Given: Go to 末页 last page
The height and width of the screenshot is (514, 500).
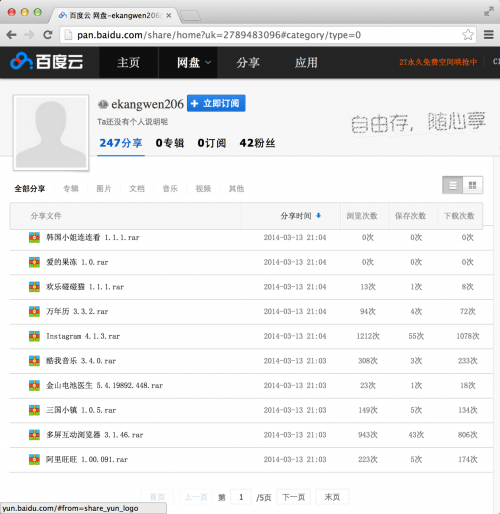Looking at the screenshot, I should tap(332, 497).
